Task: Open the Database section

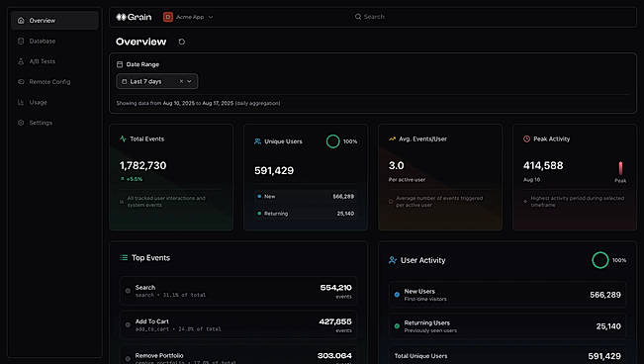Action: click(54, 41)
